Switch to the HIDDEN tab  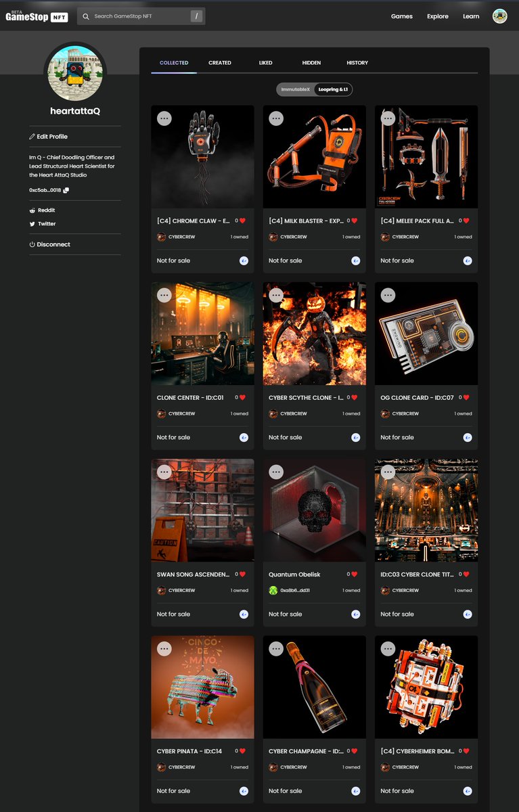pos(311,63)
